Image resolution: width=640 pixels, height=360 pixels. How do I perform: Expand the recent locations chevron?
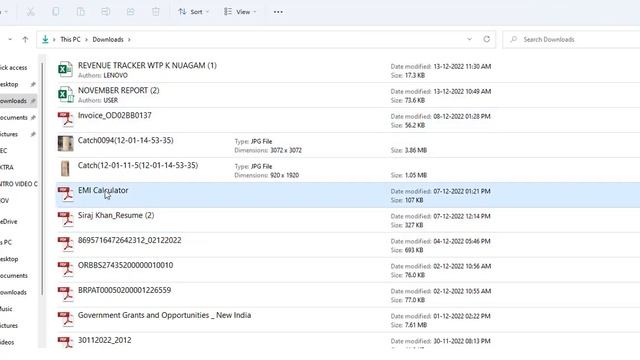tap(10, 40)
